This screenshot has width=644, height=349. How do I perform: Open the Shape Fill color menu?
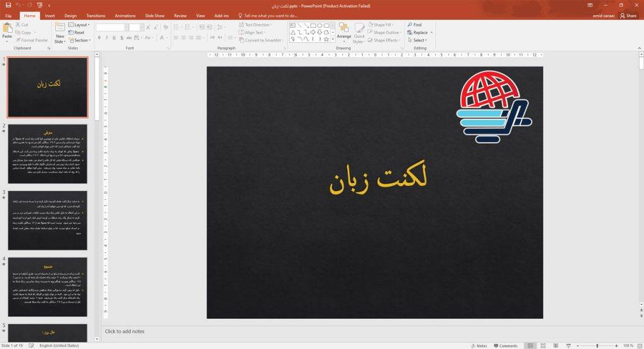click(380, 25)
